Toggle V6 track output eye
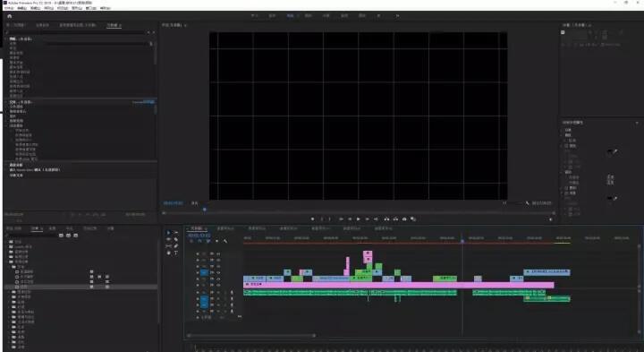The width and height of the screenshot is (644, 352). click(218, 254)
